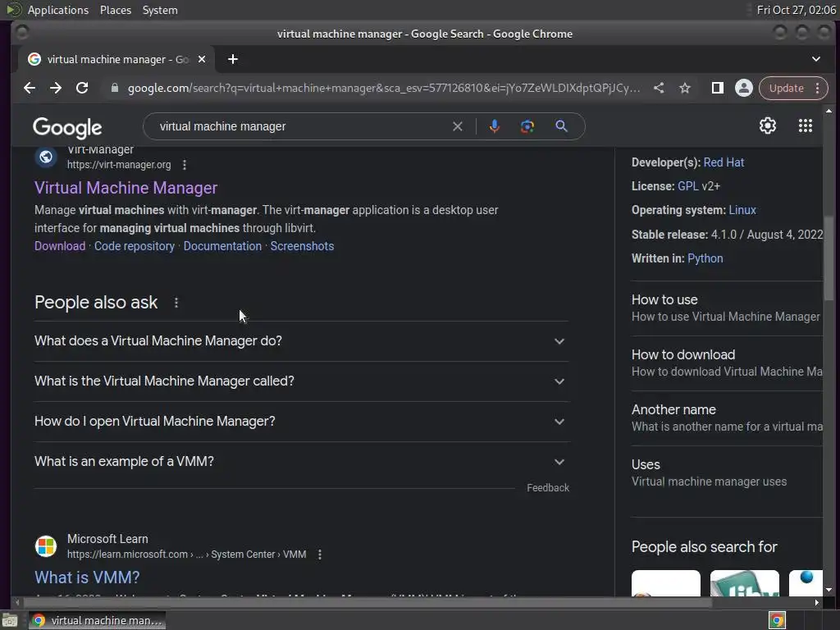Click clock showing Fri Oct 27, 02:06
The width and height of the screenshot is (840, 630).
pyautogui.click(x=796, y=10)
